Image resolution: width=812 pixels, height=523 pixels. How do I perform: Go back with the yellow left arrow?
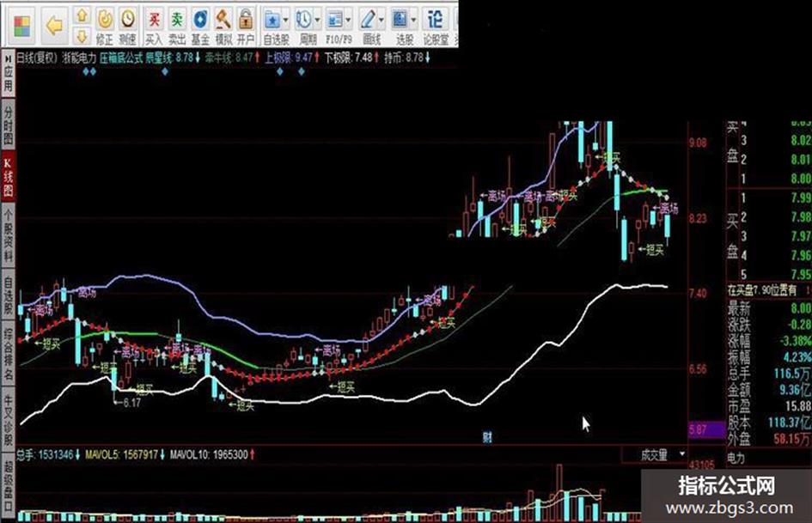click(54, 26)
